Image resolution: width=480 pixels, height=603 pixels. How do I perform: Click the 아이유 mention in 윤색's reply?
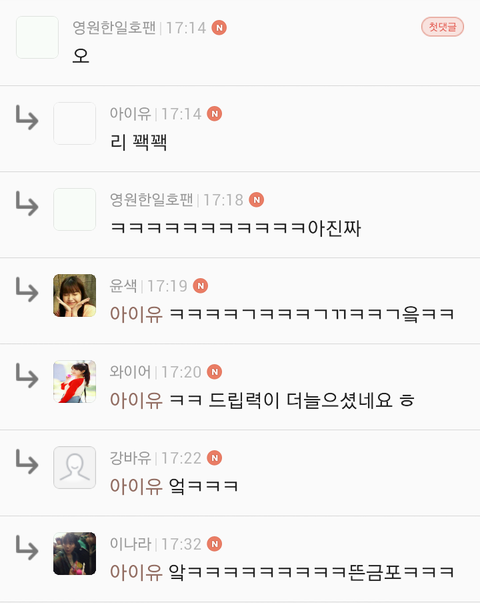pos(136,314)
